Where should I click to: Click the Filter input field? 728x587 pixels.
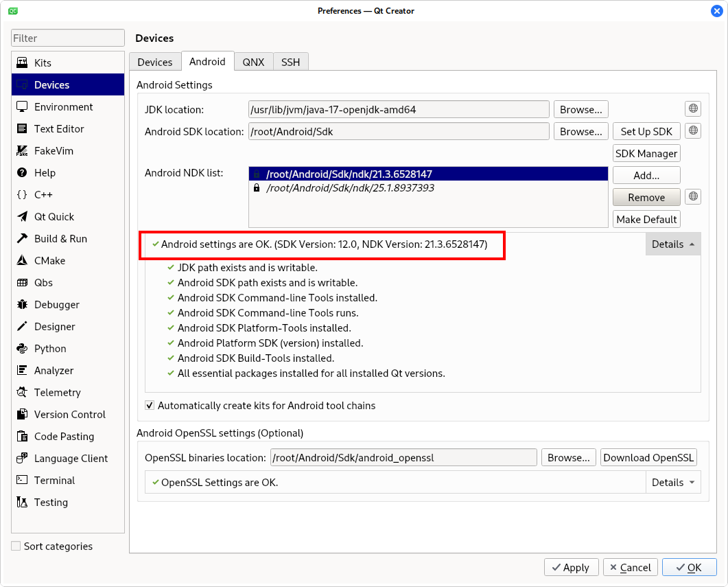(x=68, y=38)
